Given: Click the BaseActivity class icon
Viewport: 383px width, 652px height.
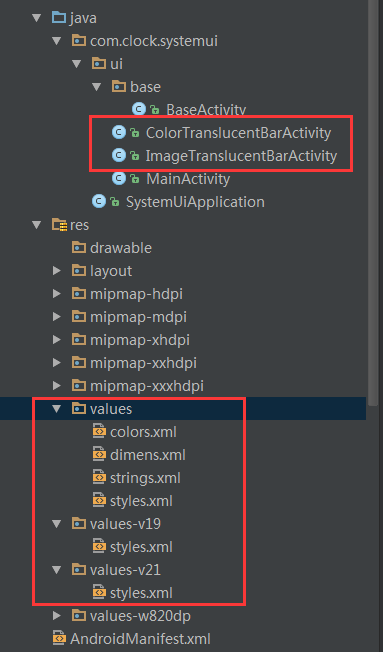Looking at the screenshot, I should [x=138, y=109].
